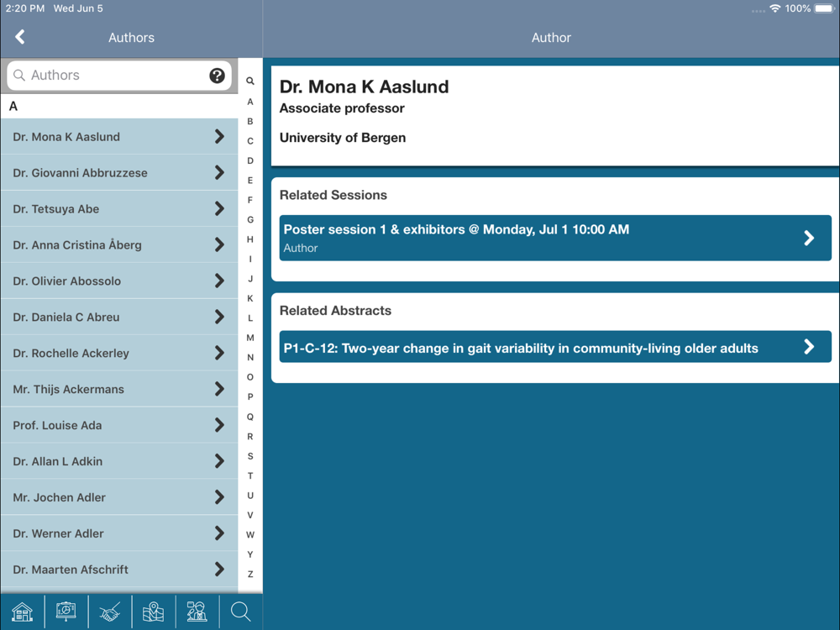The image size is (840, 630).
Task: Jump to letter Z in index
Action: tap(250, 575)
